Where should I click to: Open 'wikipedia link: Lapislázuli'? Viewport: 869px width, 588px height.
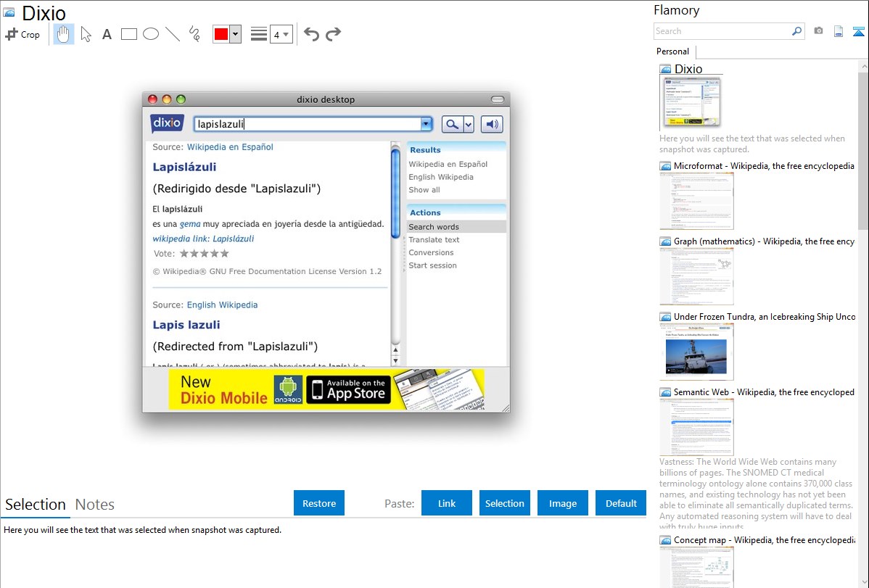pos(203,239)
